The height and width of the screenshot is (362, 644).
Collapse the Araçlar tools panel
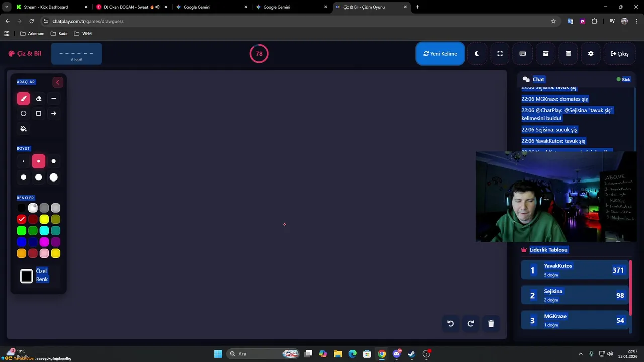coord(57,82)
